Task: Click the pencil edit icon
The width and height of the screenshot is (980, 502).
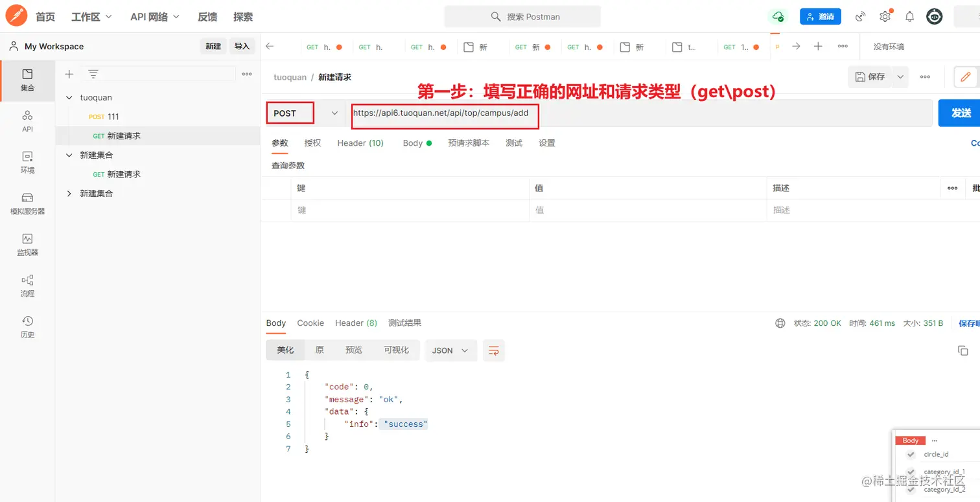Action: 965,77
